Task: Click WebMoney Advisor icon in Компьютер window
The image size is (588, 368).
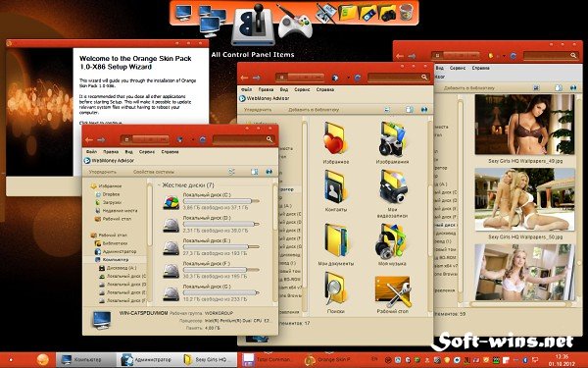Action: click(87, 160)
